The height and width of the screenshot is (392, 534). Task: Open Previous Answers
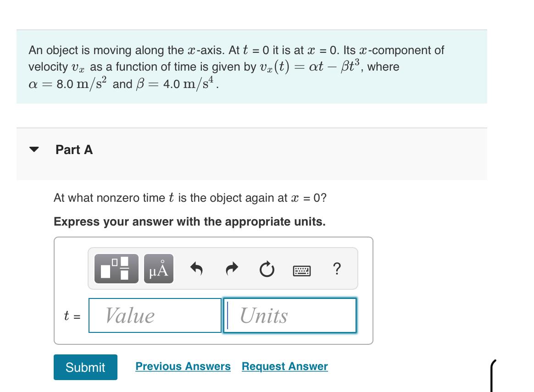183,366
